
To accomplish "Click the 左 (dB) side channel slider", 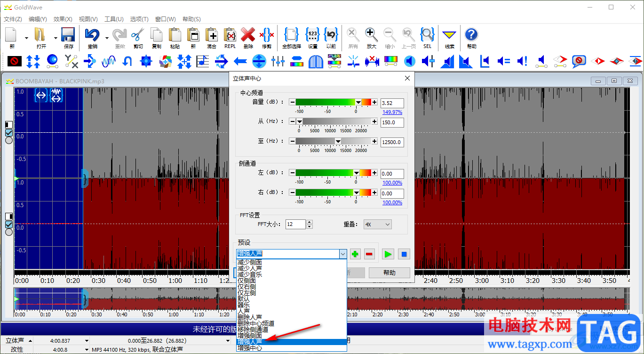I will point(333,173).
